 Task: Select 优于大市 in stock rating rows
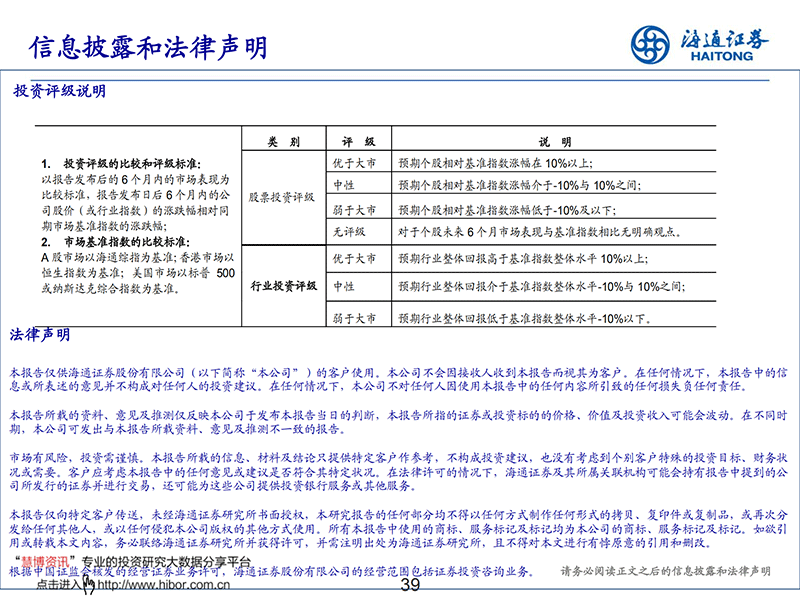pyautogui.click(x=354, y=163)
